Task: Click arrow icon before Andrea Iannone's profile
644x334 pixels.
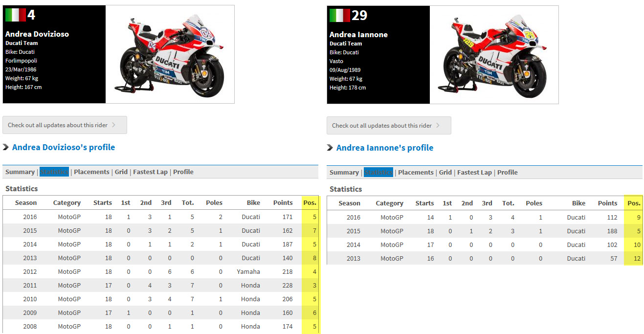Action: pyautogui.click(x=330, y=148)
